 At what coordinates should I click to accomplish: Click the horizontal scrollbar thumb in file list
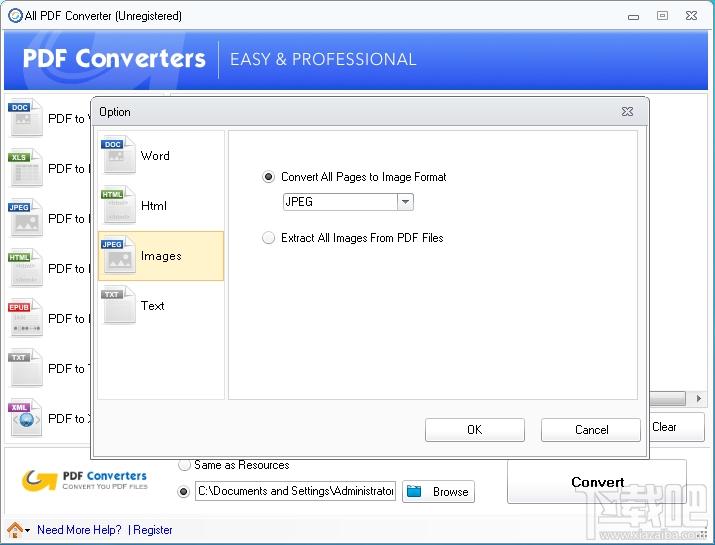[x=668, y=399]
